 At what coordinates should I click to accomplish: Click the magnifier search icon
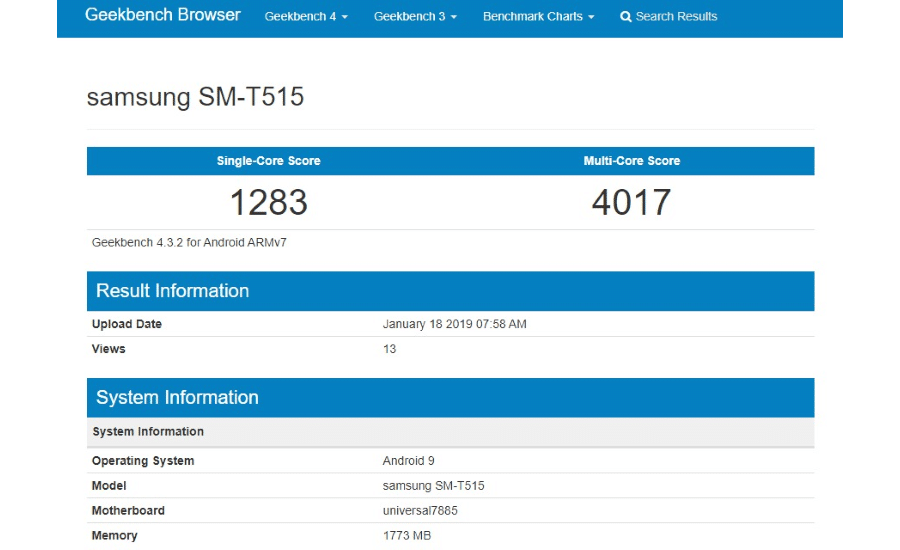[626, 17]
